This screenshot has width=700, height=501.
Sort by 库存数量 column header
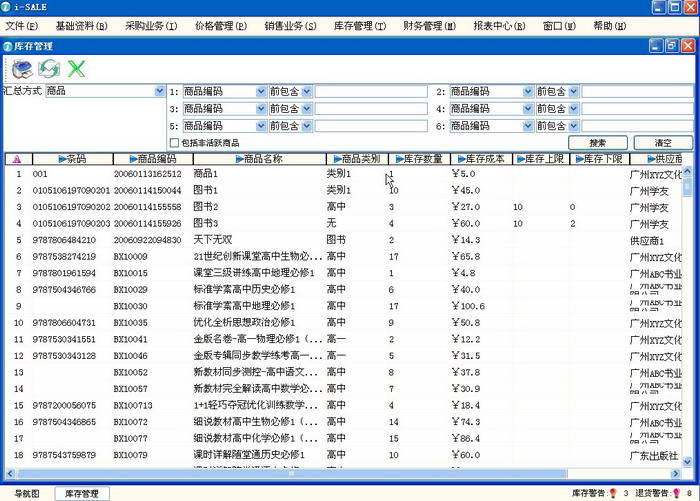[419, 159]
